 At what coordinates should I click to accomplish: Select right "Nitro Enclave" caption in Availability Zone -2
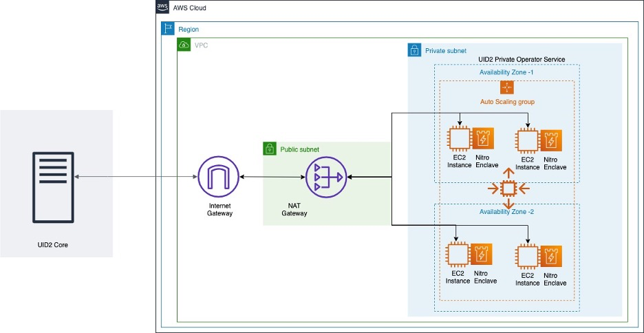pyautogui.click(x=555, y=279)
